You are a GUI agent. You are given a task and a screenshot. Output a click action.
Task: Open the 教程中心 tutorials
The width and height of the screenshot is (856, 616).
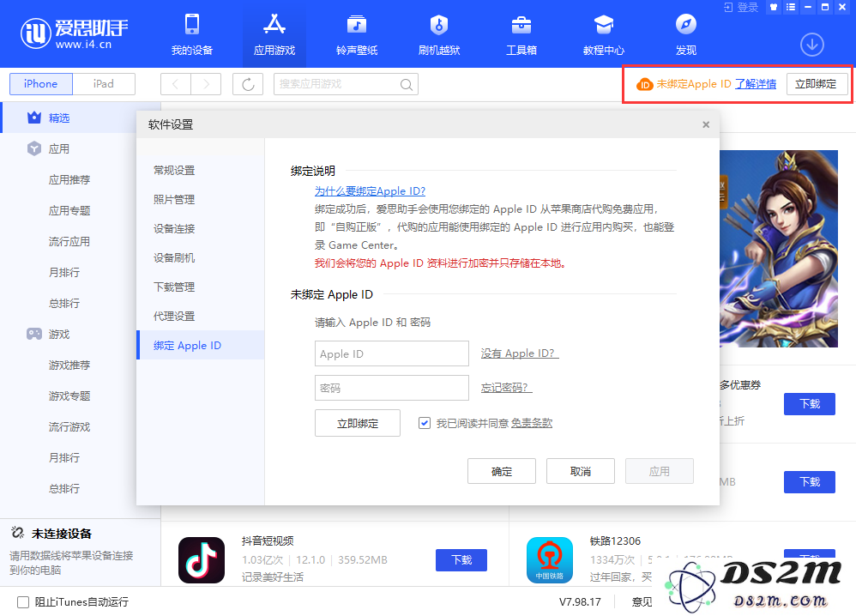pyautogui.click(x=604, y=33)
